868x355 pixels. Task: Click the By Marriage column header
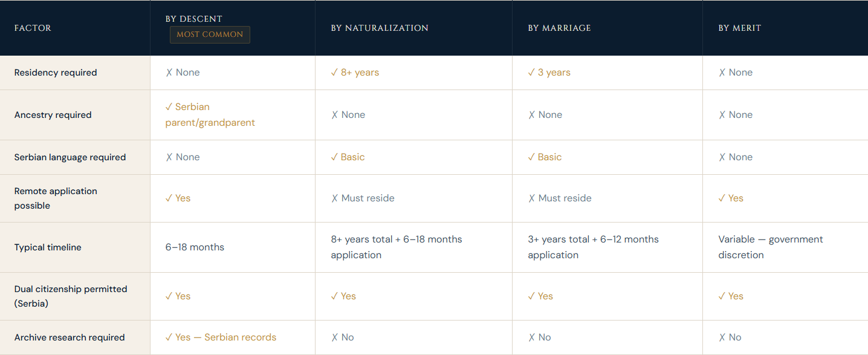pyautogui.click(x=559, y=28)
